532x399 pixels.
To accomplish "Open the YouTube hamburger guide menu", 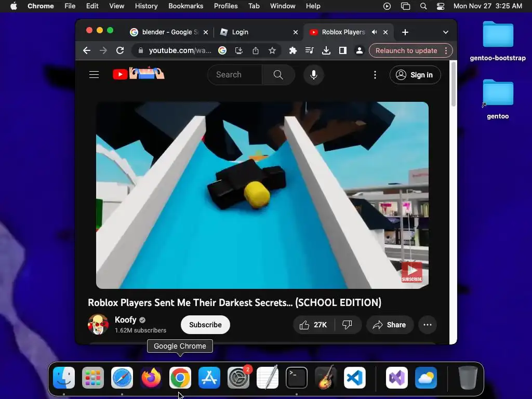I will 94,75.
